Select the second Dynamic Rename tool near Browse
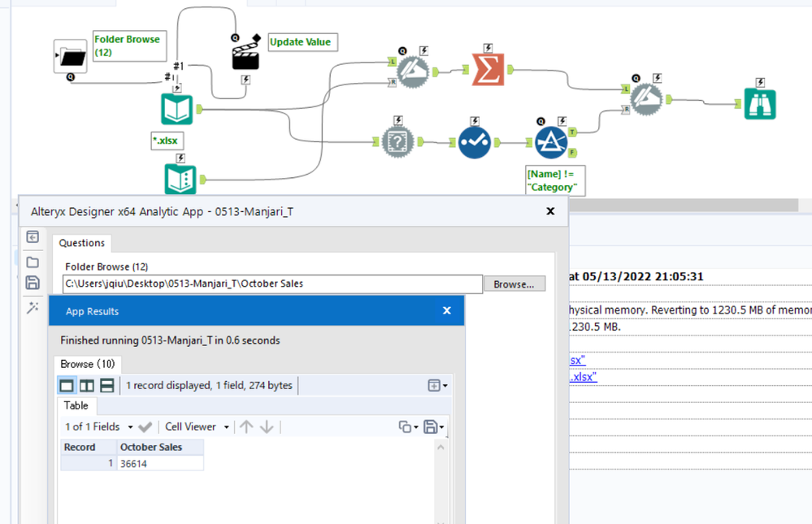 click(646, 99)
